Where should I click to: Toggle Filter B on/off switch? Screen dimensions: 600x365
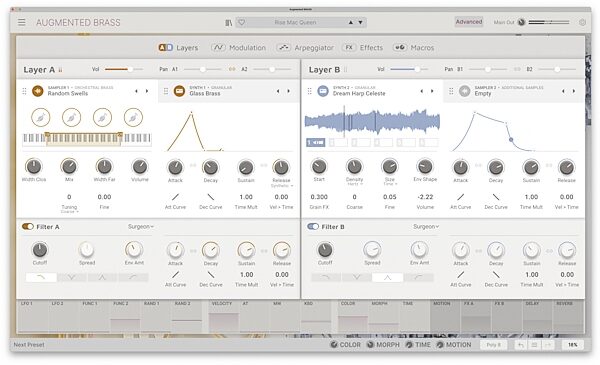[313, 226]
